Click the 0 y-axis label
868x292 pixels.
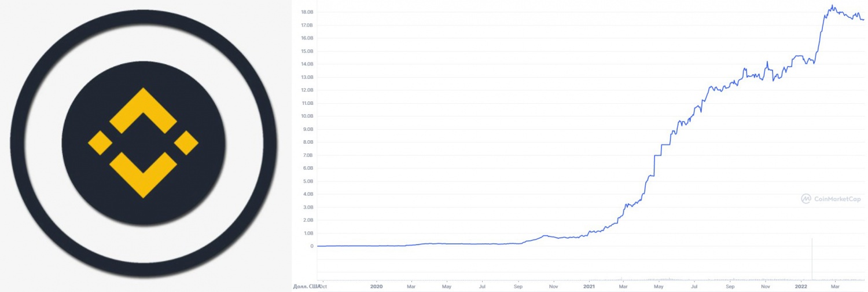tap(311, 246)
